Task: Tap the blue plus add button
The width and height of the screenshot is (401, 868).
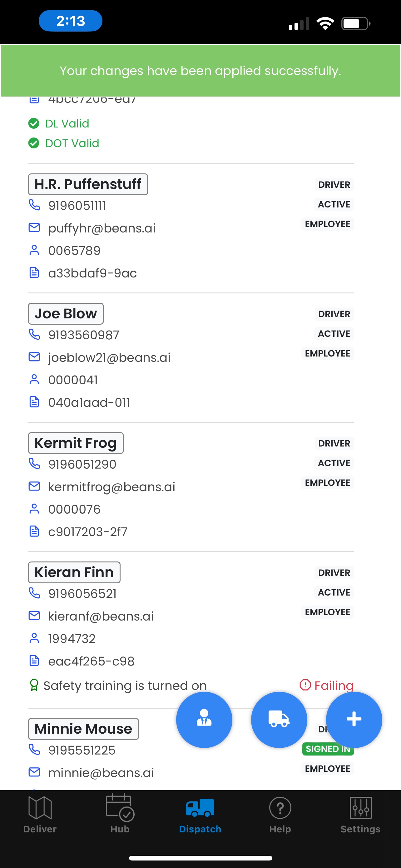Action: point(354,719)
